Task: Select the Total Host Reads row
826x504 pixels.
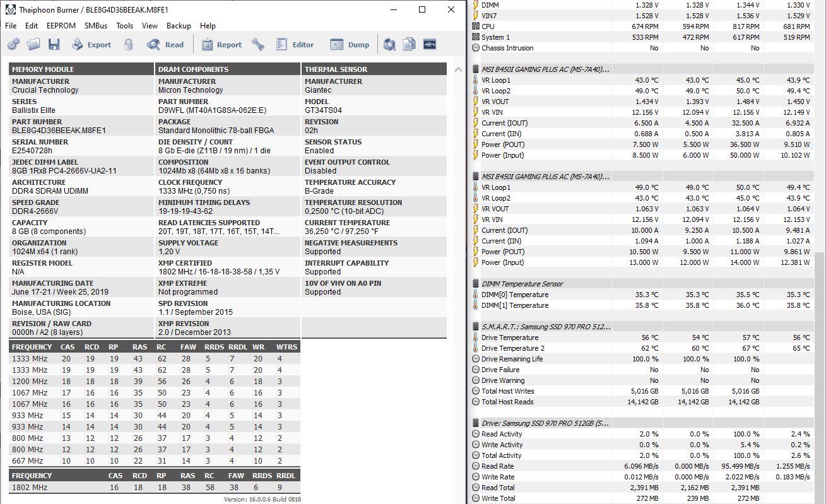Action: click(642, 402)
